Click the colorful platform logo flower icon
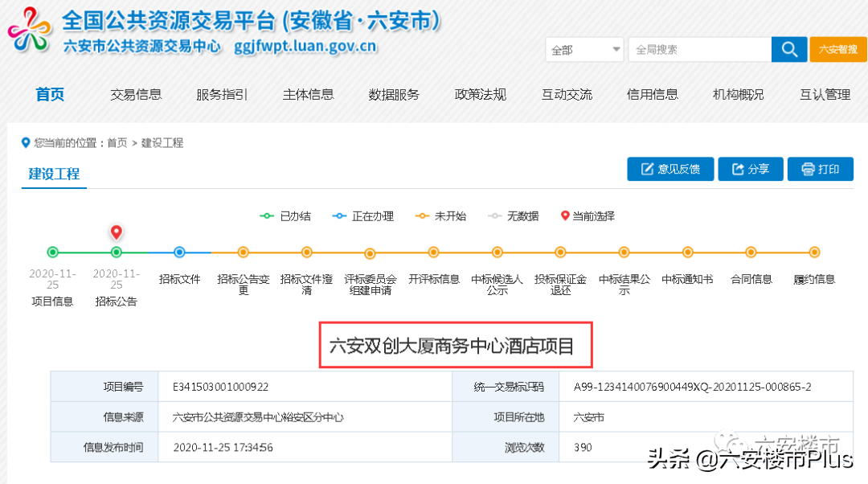868x484 pixels. (30, 30)
